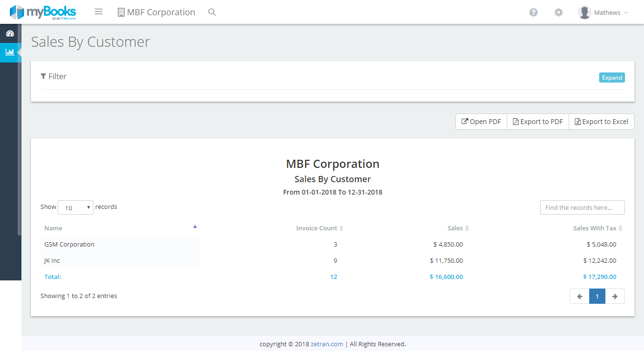Toggle the hamburger menu icon
The height and width of the screenshot is (351, 644).
pos(99,12)
